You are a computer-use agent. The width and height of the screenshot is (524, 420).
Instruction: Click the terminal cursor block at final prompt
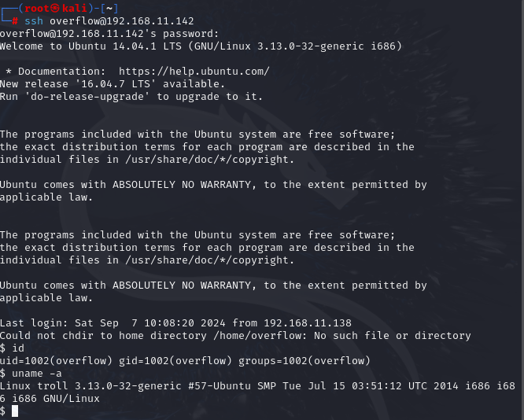tap(14, 411)
